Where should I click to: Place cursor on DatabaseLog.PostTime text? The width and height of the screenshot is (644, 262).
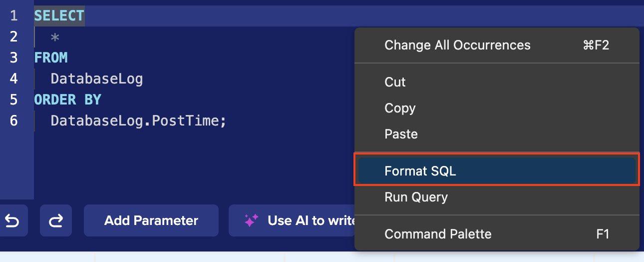(138, 120)
